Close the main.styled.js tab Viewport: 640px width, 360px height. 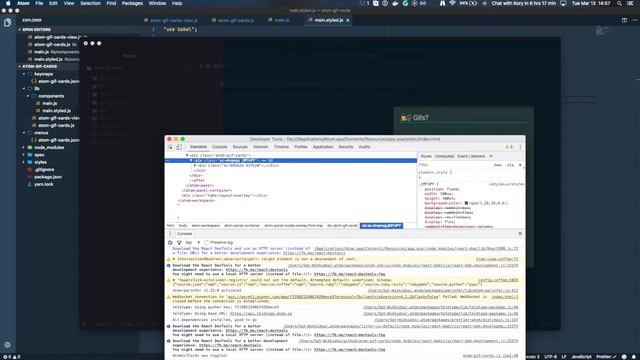pos(348,20)
